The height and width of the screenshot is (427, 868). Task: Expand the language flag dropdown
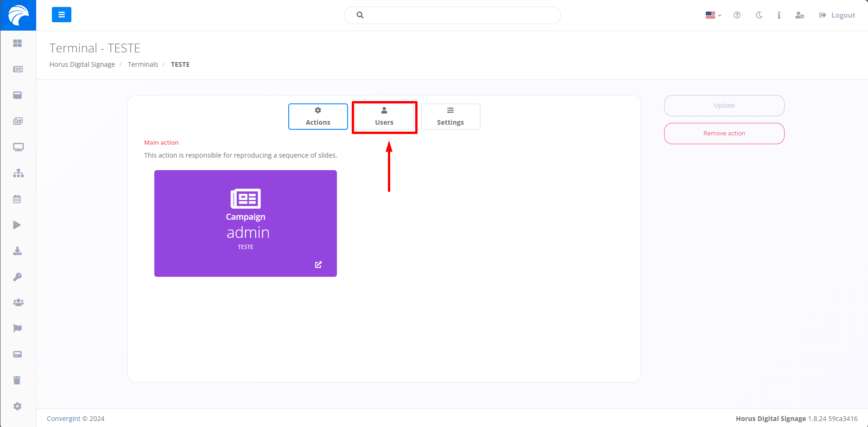pyautogui.click(x=713, y=15)
